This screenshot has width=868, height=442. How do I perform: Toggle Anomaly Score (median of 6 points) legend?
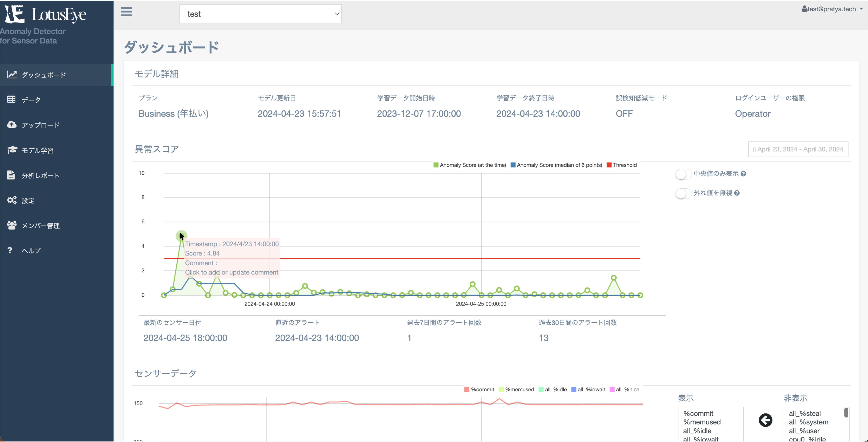pyautogui.click(x=556, y=165)
